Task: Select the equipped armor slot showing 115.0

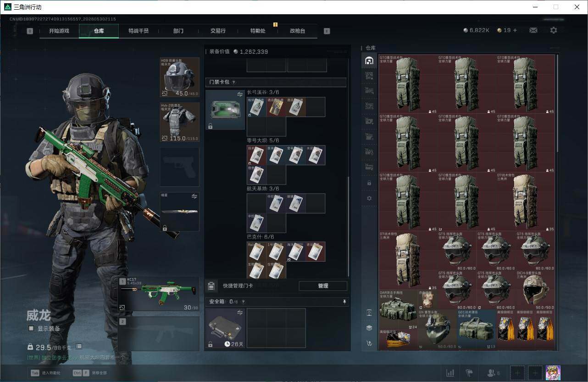Action: (x=180, y=122)
